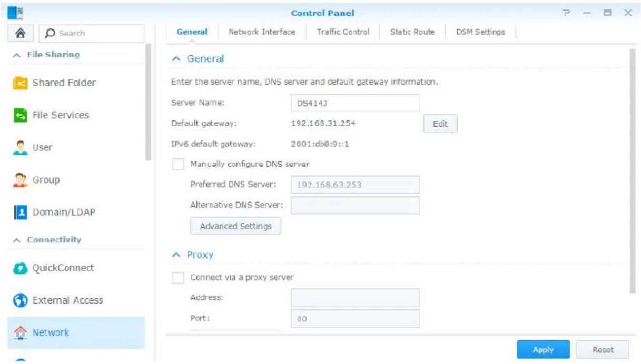This screenshot has width=641, height=364.
Task: Click the Network house icon
Action: [x=21, y=332]
